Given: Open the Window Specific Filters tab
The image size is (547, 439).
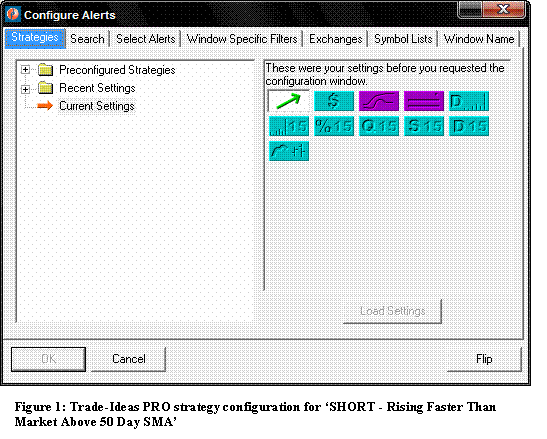Looking at the screenshot, I should point(242,39).
